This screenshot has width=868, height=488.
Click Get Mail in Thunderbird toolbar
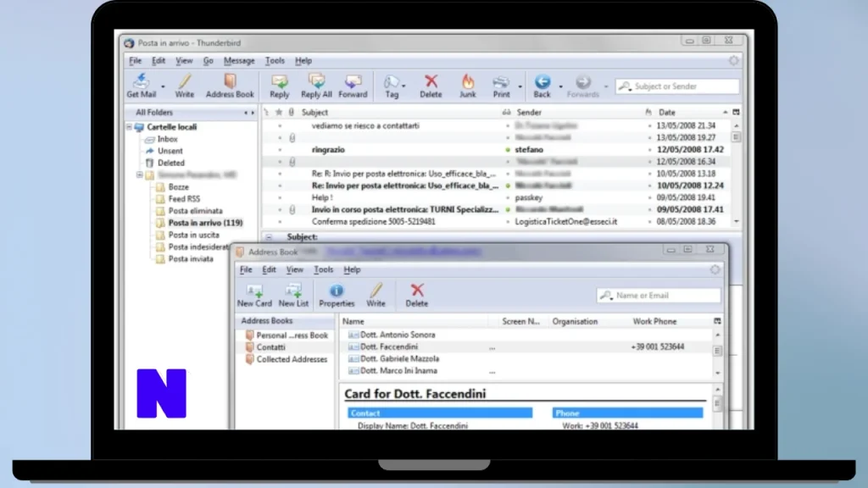point(142,86)
